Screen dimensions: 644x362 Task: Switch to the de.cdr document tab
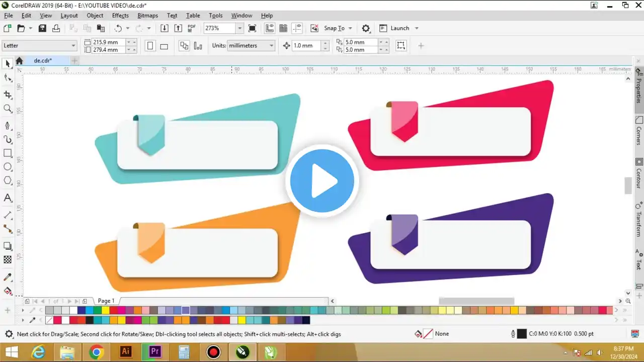(43, 61)
